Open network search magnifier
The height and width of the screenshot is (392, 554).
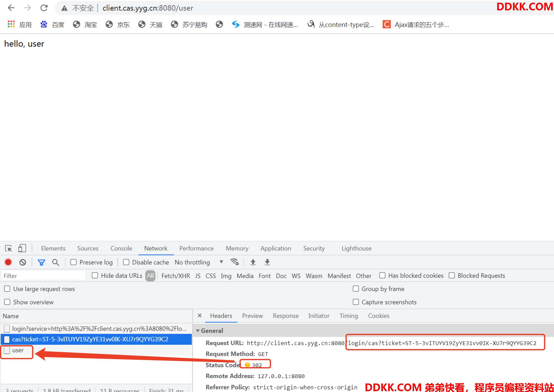[56, 262]
